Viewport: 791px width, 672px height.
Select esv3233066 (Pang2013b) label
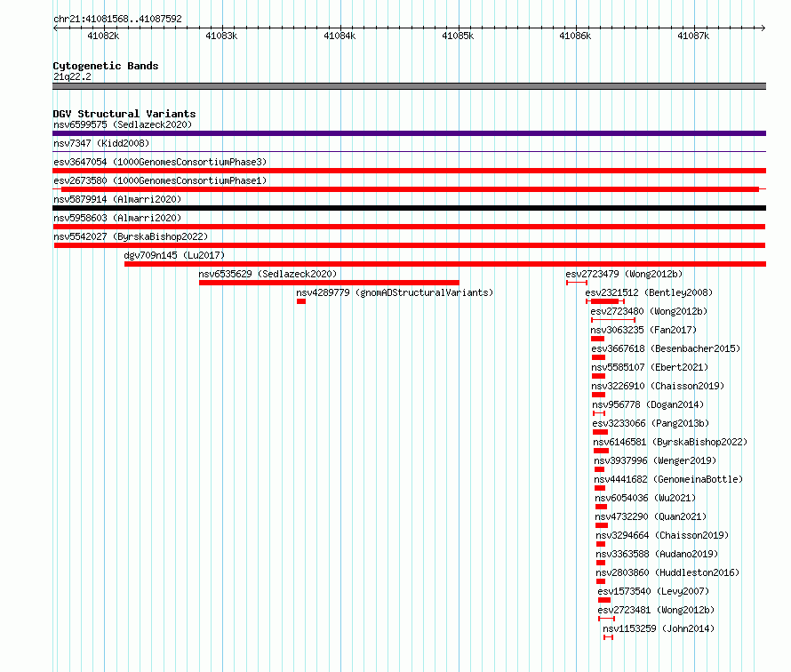[651, 423]
